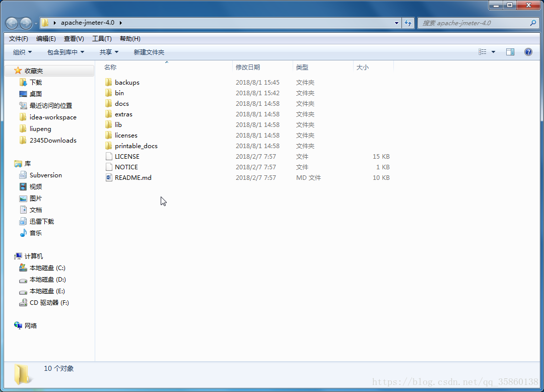Click the refresh button next to address bar
This screenshot has width=544, height=392.
pos(408,23)
